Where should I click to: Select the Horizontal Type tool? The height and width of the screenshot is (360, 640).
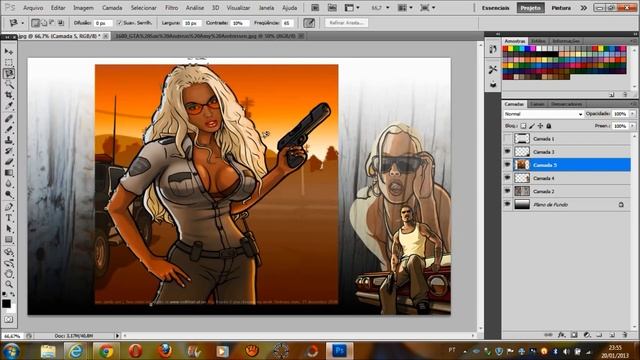click(x=9, y=218)
